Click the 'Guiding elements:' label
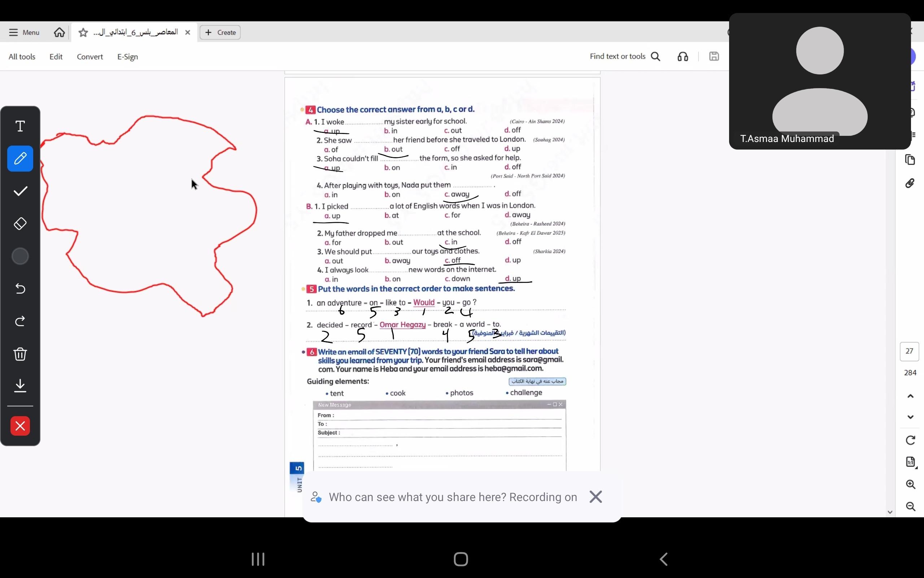Screen dimensions: 924x578 pos(338,381)
